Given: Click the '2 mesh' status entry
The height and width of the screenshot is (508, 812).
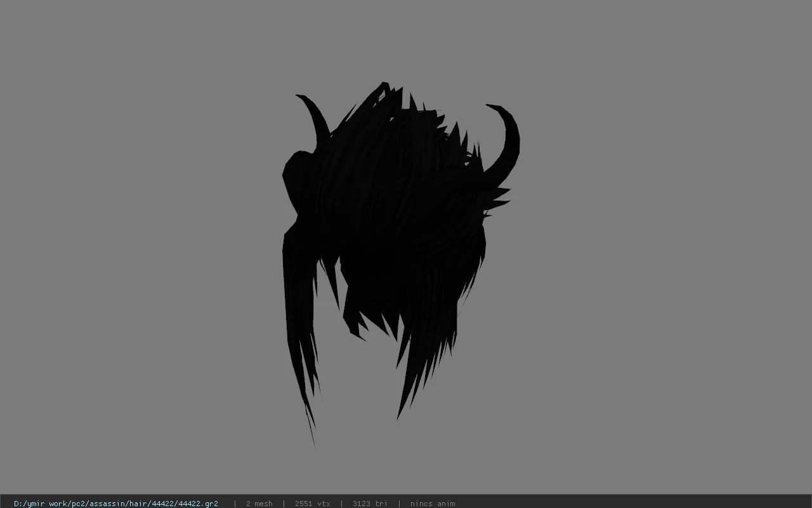Looking at the screenshot, I should (259, 504).
